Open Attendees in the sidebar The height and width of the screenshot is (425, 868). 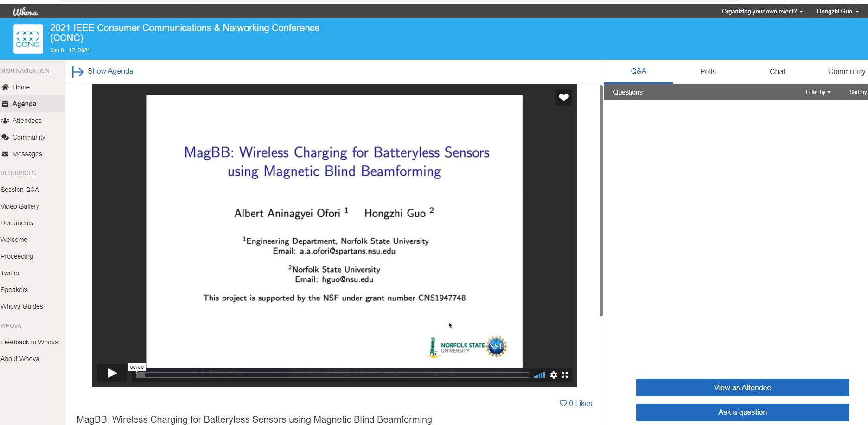coord(27,121)
